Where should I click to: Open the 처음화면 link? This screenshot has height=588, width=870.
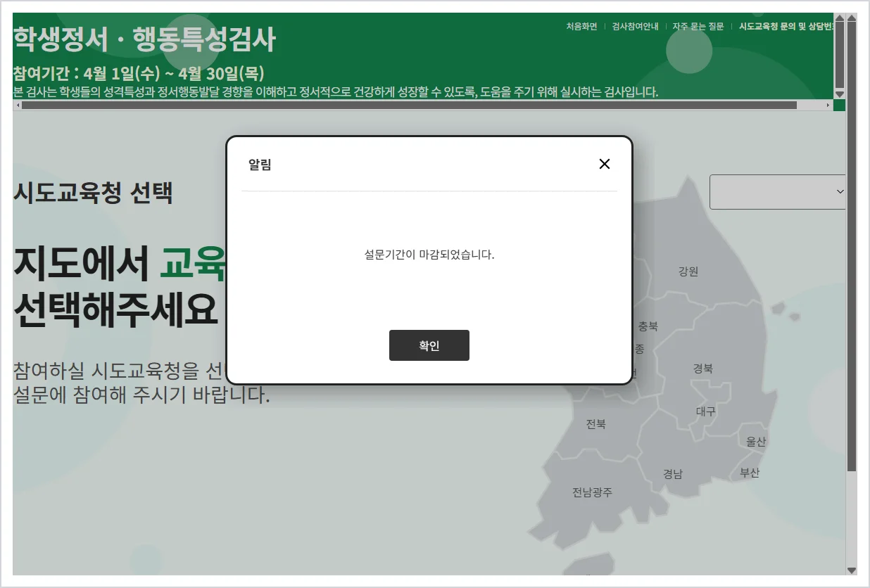tap(581, 26)
